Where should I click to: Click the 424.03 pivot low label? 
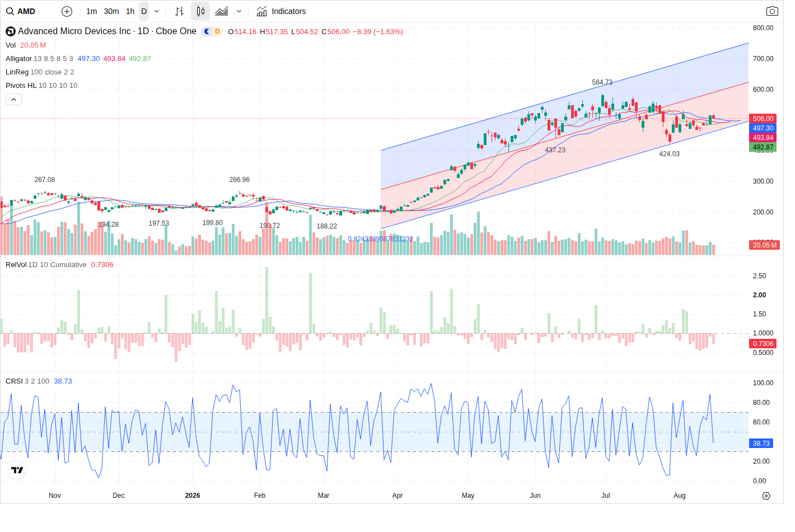670,154
